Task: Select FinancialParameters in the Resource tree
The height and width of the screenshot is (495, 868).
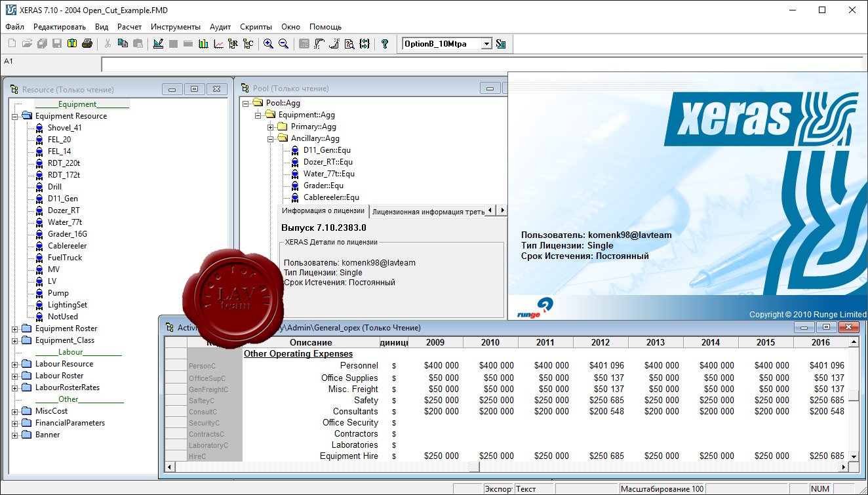Action: click(70, 423)
